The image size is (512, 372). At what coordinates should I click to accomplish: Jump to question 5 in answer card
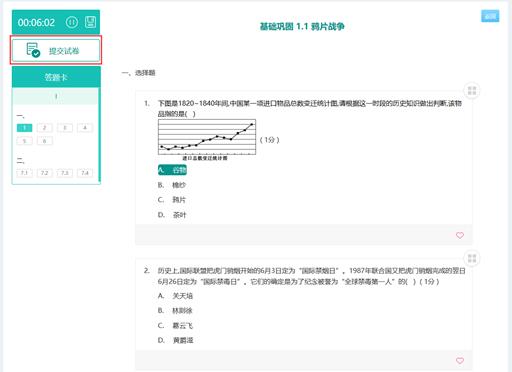pos(24,141)
